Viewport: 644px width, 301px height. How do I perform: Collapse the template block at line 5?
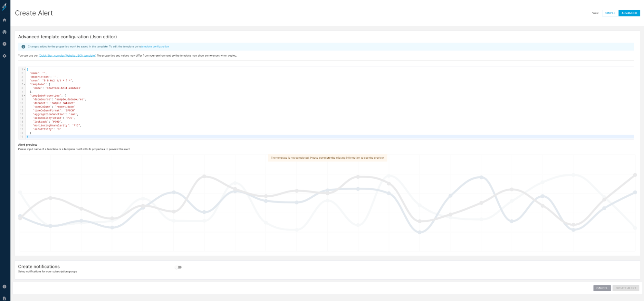point(25,84)
